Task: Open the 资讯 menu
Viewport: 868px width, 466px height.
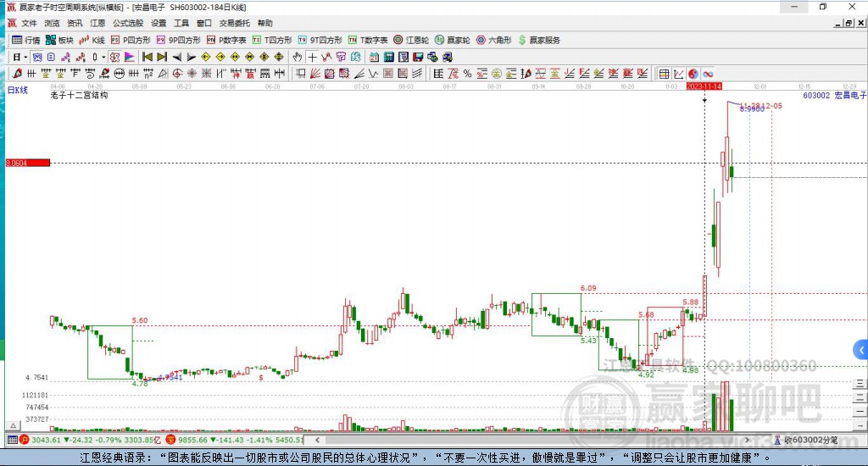Action: click(75, 23)
